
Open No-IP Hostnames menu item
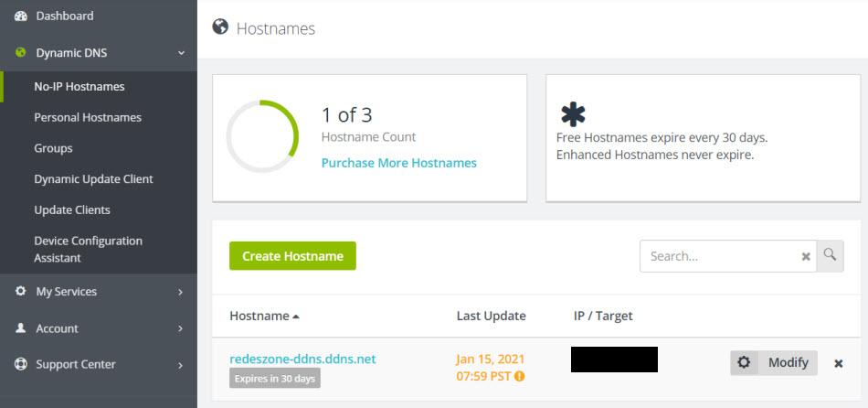tap(79, 87)
